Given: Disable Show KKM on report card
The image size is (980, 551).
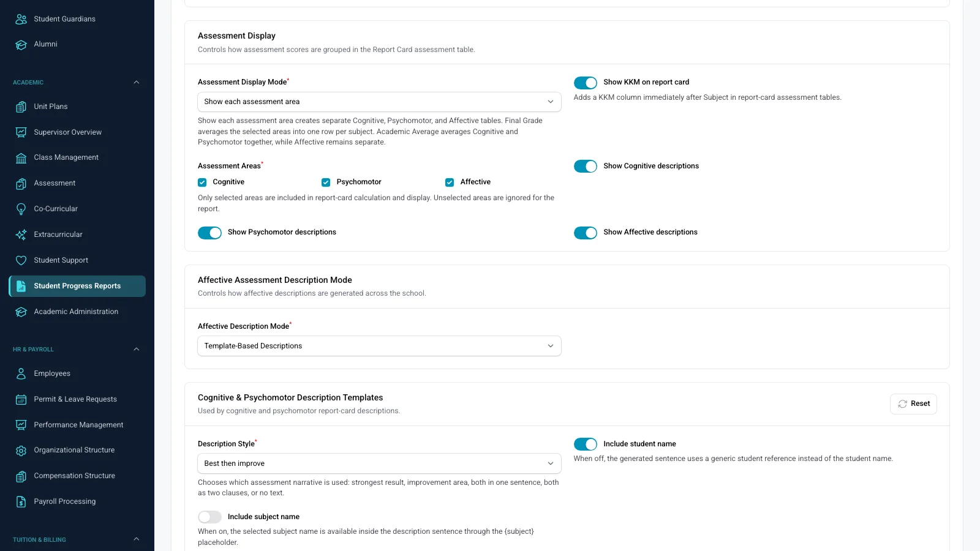Looking at the screenshot, I should coord(586,83).
